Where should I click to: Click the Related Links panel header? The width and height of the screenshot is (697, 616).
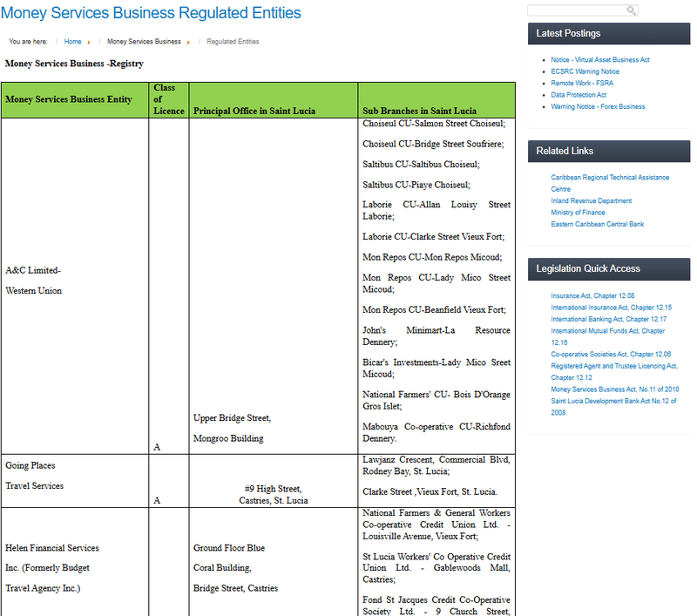coord(609,151)
